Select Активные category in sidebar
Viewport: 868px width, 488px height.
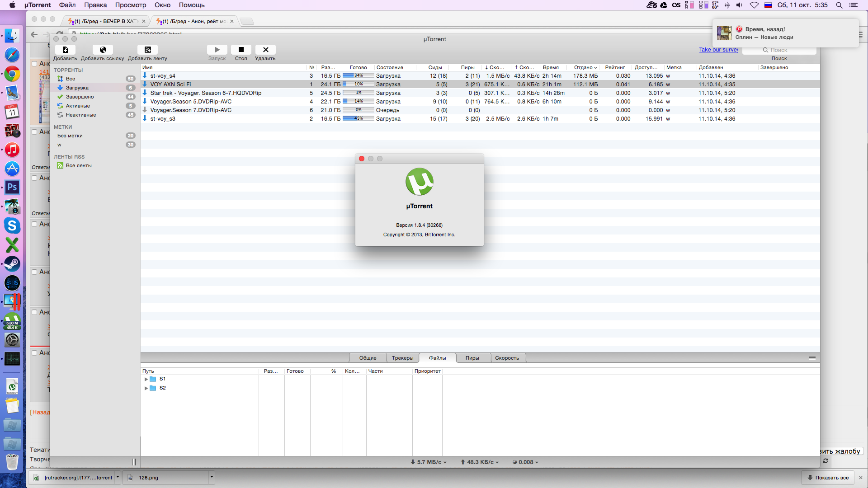coord(95,106)
